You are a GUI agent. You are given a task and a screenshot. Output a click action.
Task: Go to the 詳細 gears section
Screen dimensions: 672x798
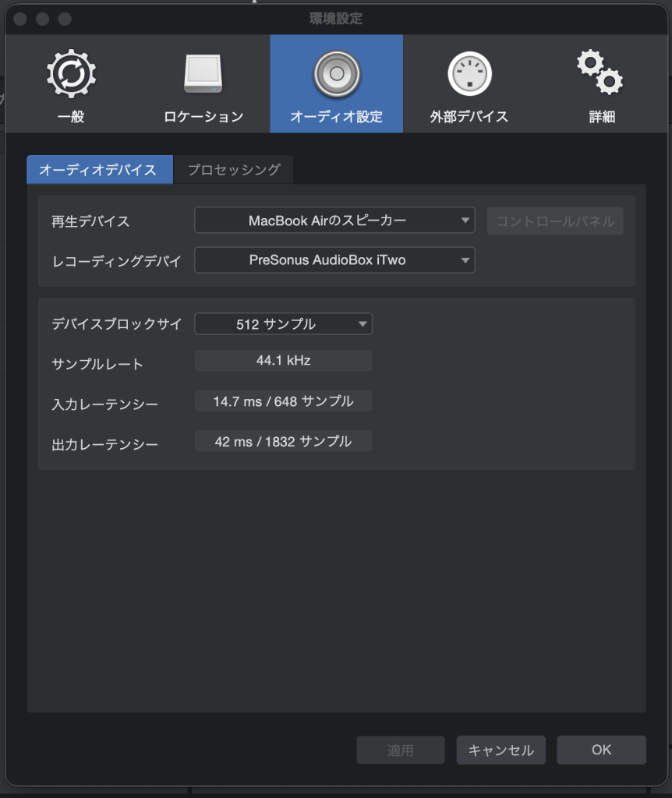click(601, 85)
